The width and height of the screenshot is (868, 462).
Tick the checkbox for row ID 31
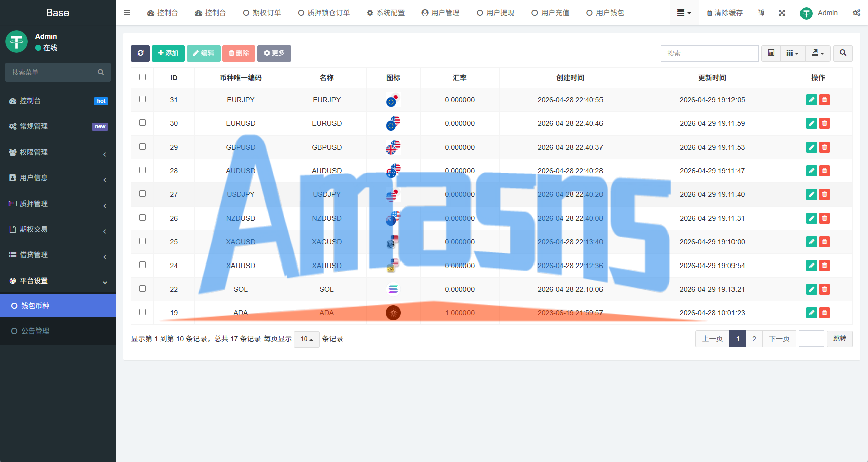pyautogui.click(x=143, y=99)
